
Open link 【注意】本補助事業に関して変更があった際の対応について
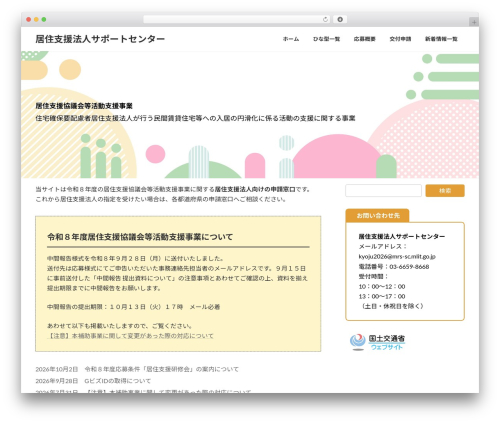click(x=130, y=336)
